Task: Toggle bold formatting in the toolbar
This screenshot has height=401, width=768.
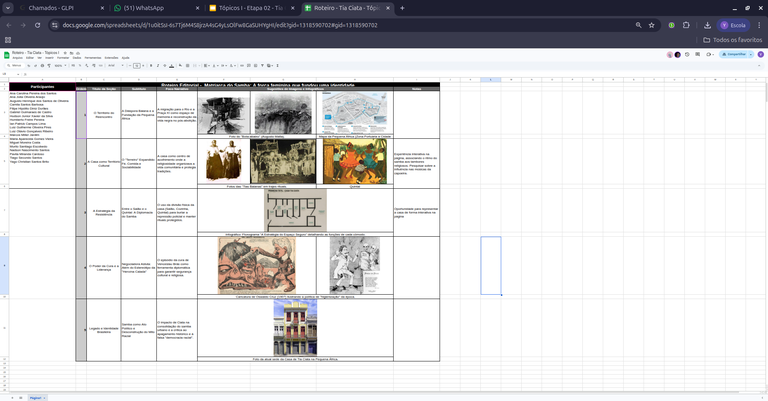Action: point(151,66)
